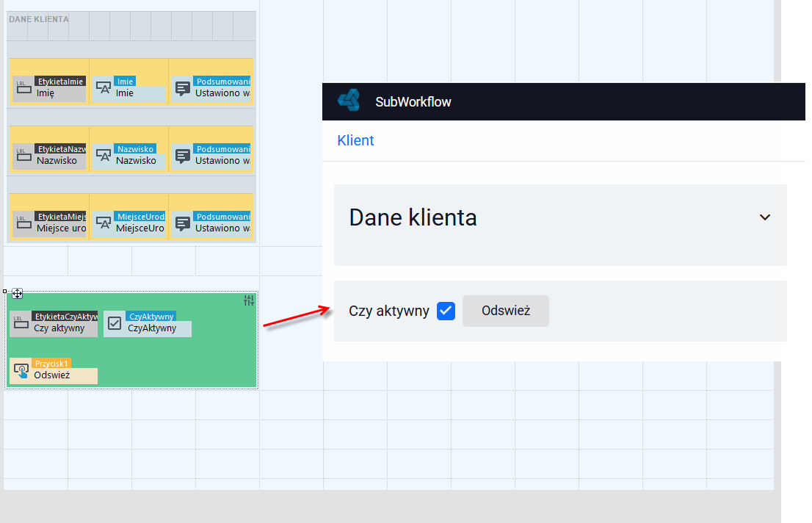Open the settings sliders icon on green panel

coord(249,300)
